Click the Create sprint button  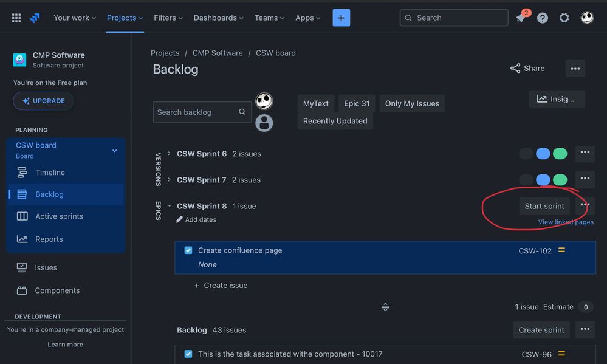tap(541, 330)
